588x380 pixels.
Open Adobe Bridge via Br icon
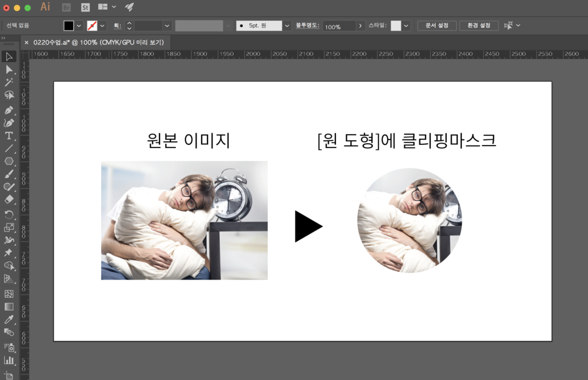pyautogui.click(x=66, y=7)
